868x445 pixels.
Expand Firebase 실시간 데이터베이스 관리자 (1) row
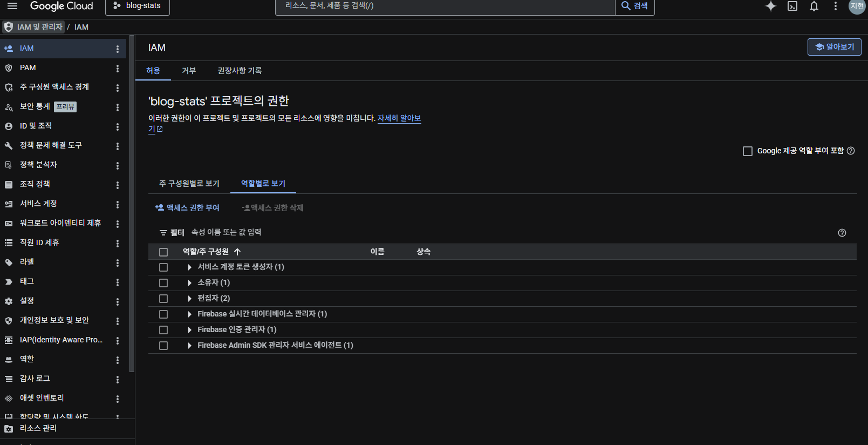pyautogui.click(x=189, y=314)
